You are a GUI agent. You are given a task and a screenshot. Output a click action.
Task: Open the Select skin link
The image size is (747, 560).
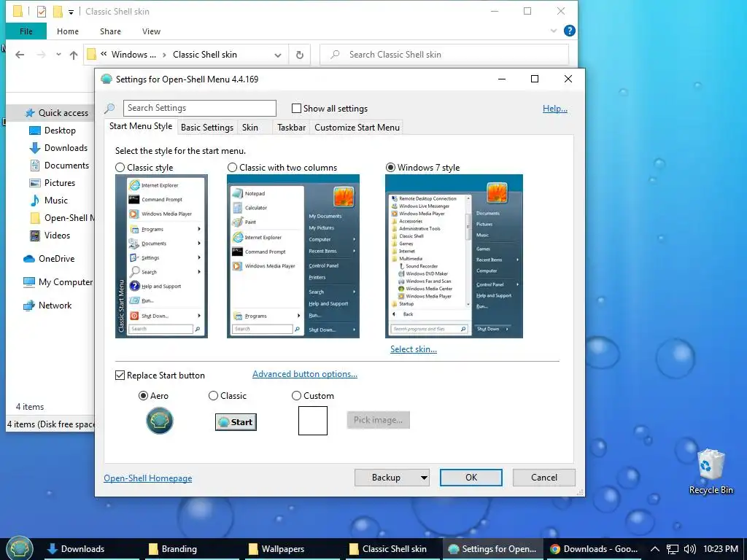[x=413, y=349]
